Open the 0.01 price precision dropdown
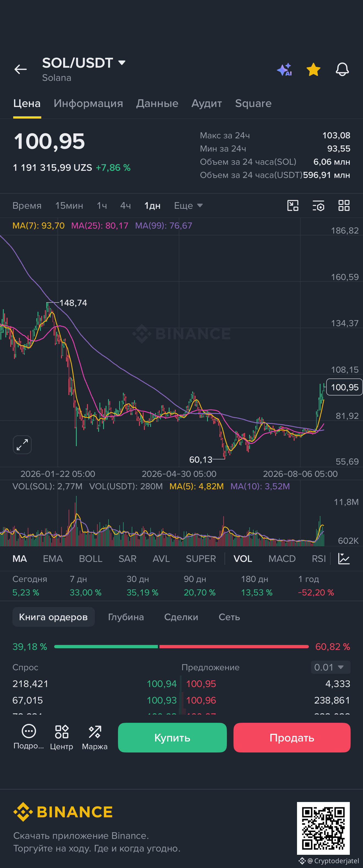 click(330, 667)
